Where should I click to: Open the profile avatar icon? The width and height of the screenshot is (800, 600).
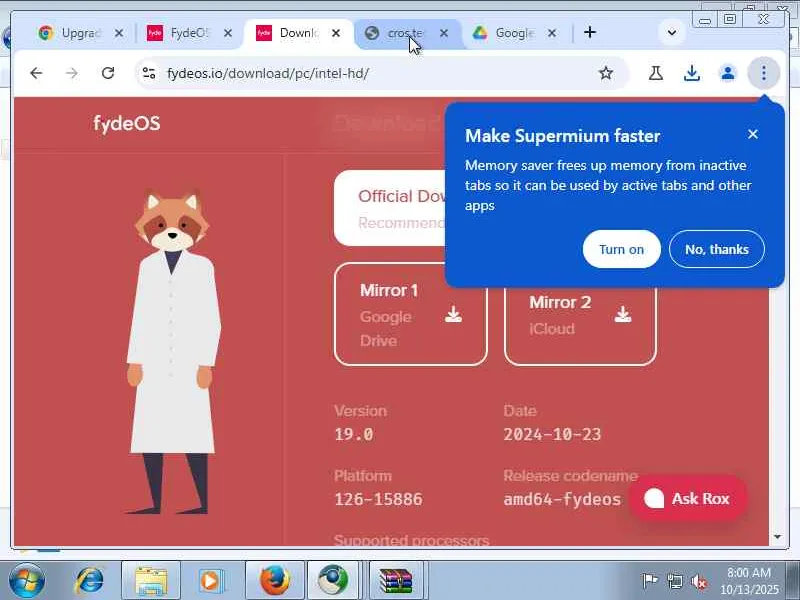[x=728, y=73]
